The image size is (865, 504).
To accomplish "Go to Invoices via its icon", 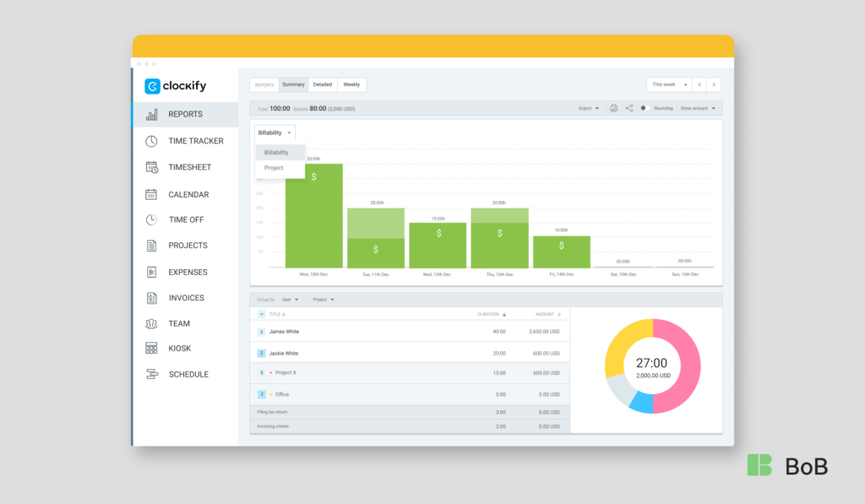I will pos(151,298).
